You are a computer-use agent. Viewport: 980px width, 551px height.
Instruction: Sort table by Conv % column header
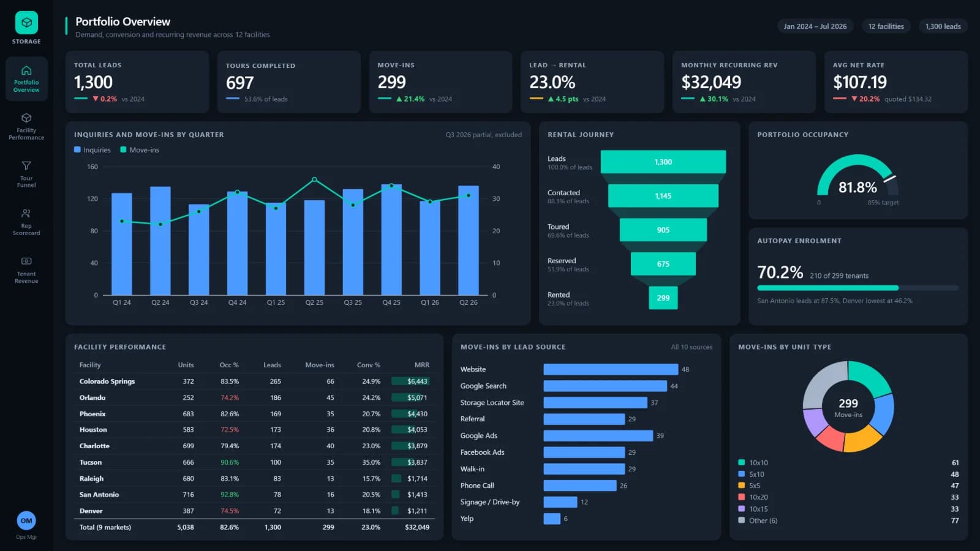click(369, 365)
